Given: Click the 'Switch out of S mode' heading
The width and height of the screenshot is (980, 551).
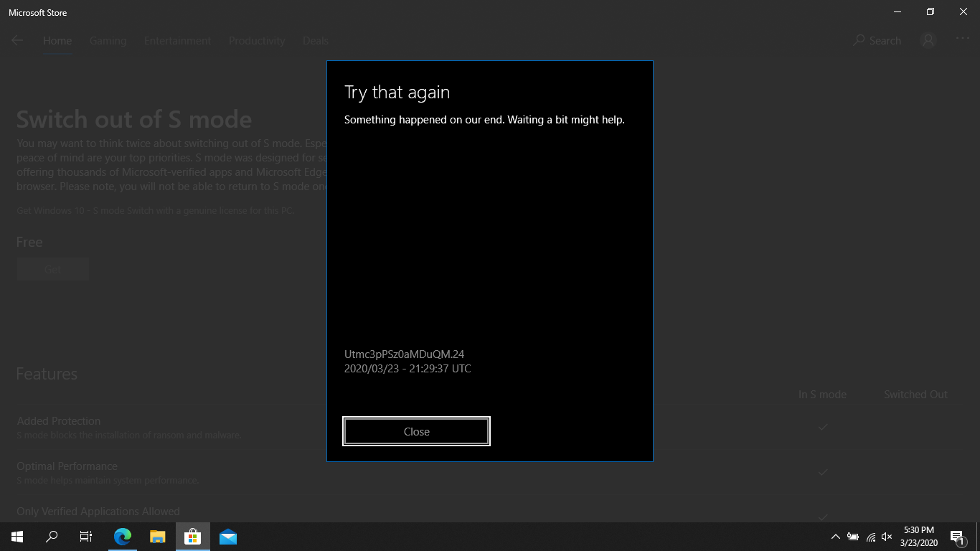Looking at the screenshot, I should (x=134, y=119).
